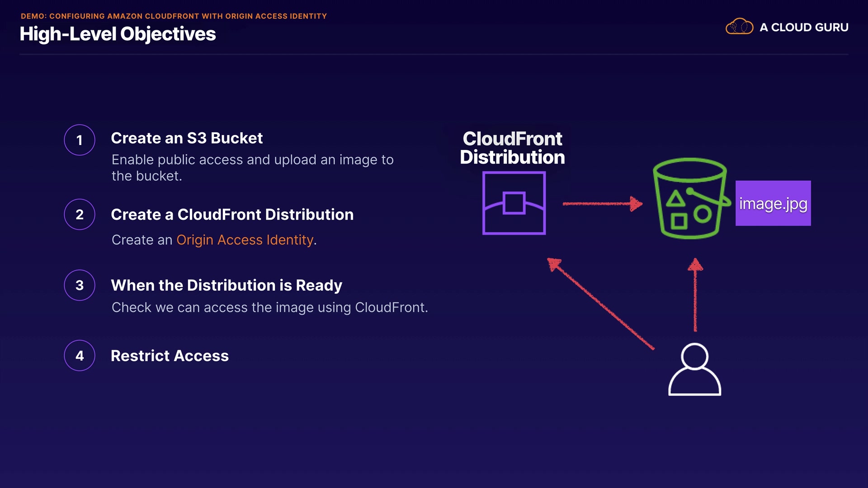This screenshot has width=868, height=488.
Task: Click the A CLOUD GURU brand text
Action: tap(804, 28)
